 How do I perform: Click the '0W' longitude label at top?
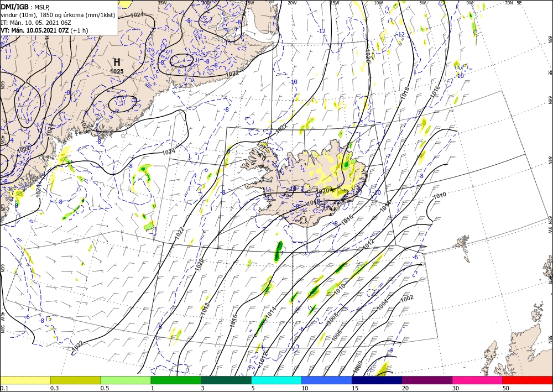click(x=469, y=3)
